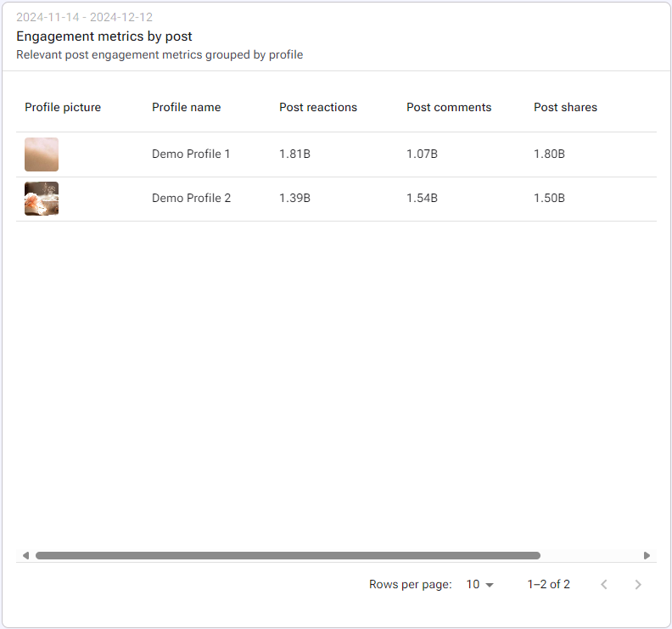672x629 pixels.
Task: Click the horizontal scrollbar thumb
Action: tap(288, 556)
